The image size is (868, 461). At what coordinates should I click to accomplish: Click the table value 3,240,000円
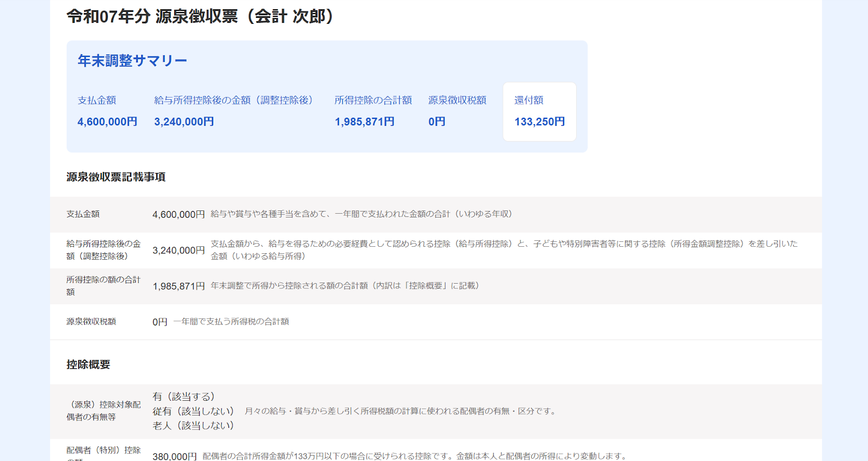tap(178, 251)
